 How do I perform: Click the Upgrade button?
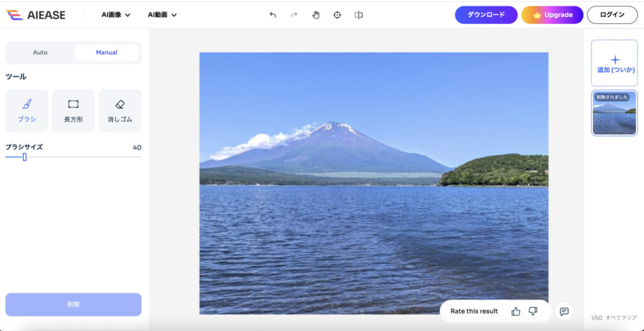[552, 15]
